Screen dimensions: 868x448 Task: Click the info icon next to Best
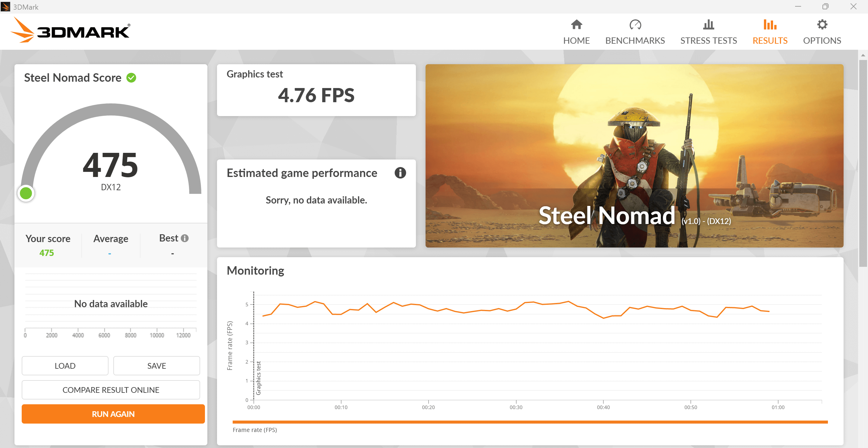click(x=185, y=238)
